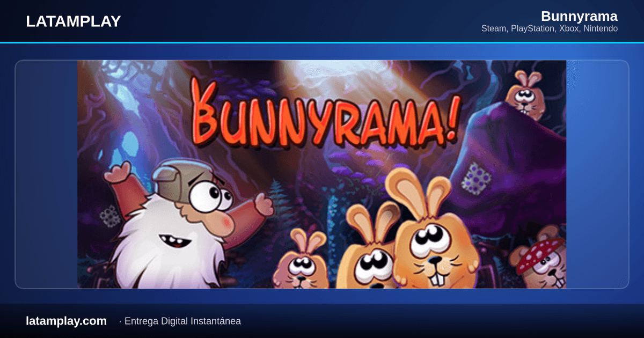Viewport: 644px width, 338px height.
Task: Click the "Entrega Digital Instantánea" text
Action: (x=182, y=321)
